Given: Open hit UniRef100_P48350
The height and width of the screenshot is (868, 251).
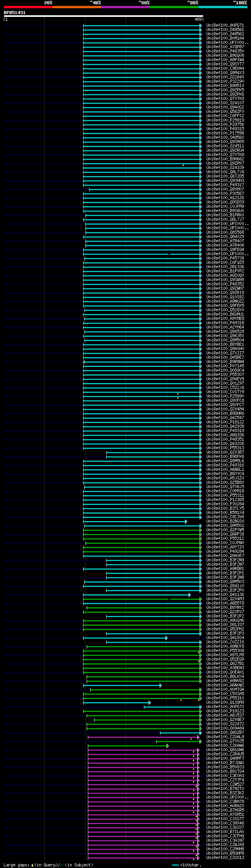Looking at the screenshot, I should tap(225, 51).
